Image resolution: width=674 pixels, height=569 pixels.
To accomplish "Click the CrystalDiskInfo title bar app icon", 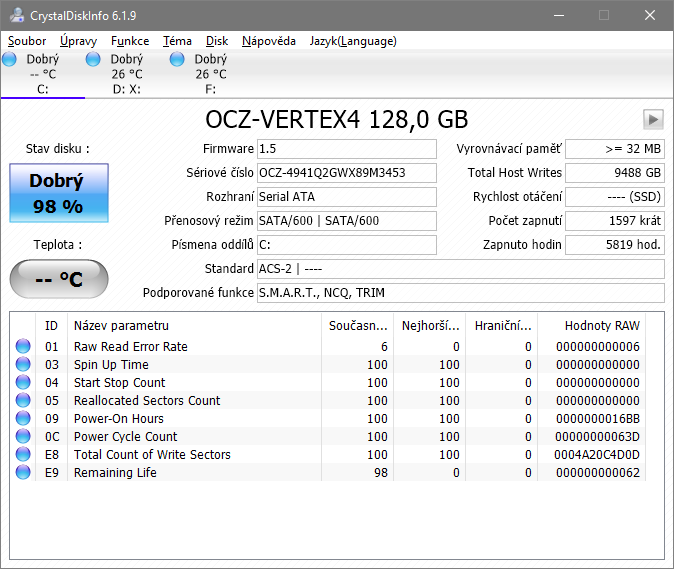I will point(17,15).
